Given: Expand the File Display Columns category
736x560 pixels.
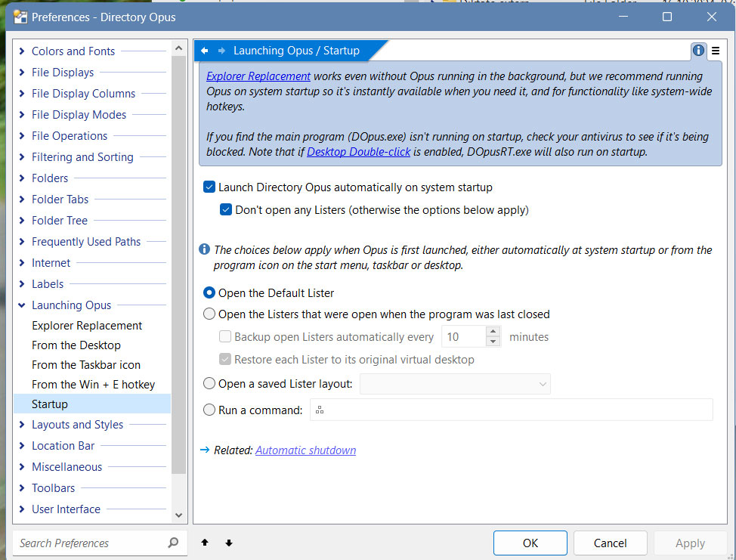Looking at the screenshot, I should coord(22,93).
